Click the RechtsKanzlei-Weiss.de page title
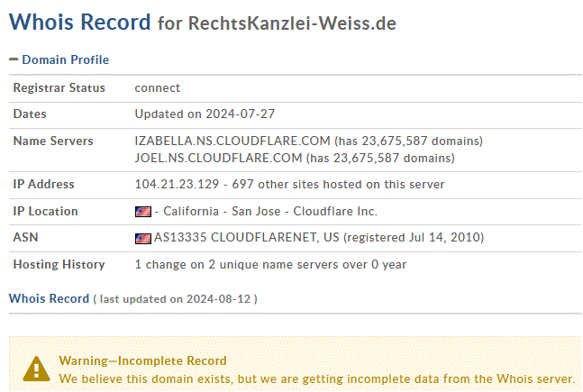The image size is (583, 392). (x=292, y=23)
